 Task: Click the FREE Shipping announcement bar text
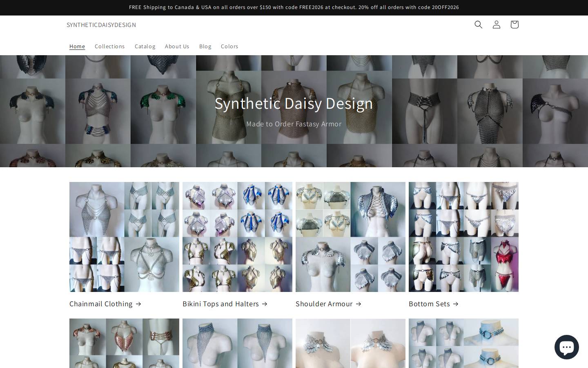point(294,7)
